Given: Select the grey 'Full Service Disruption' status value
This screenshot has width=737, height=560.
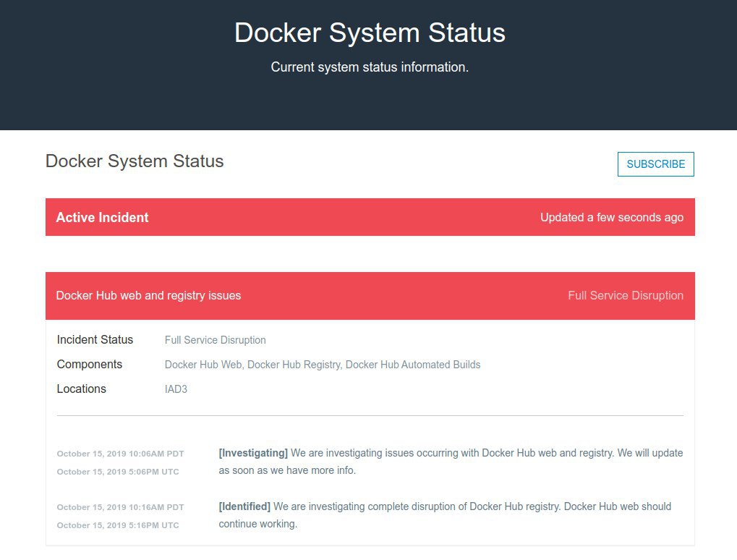Looking at the screenshot, I should coord(216,340).
